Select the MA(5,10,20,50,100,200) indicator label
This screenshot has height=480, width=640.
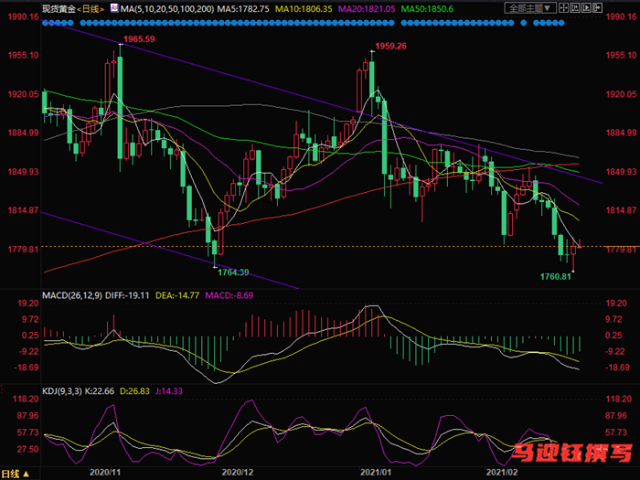tap(167, 9)
